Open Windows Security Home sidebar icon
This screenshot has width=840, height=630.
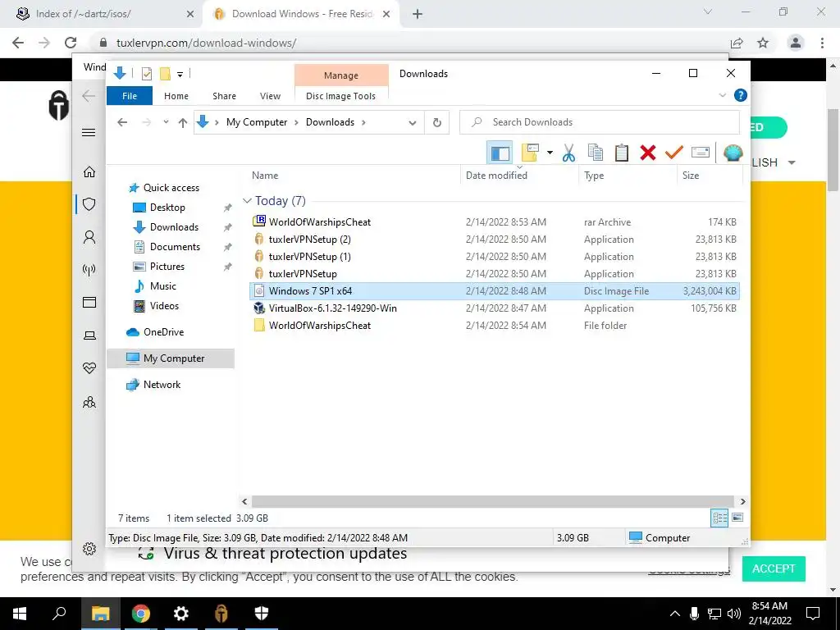tap(89, 171)
